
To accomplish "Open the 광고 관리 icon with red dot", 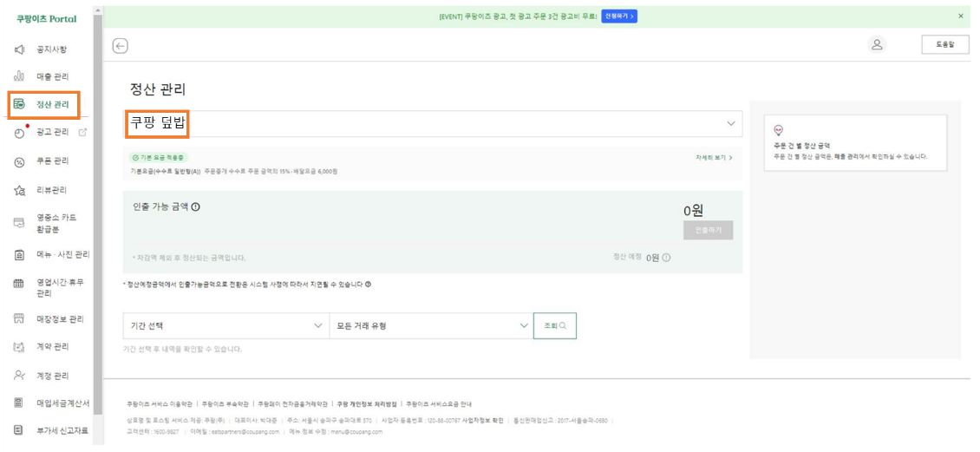I will 19,133.
